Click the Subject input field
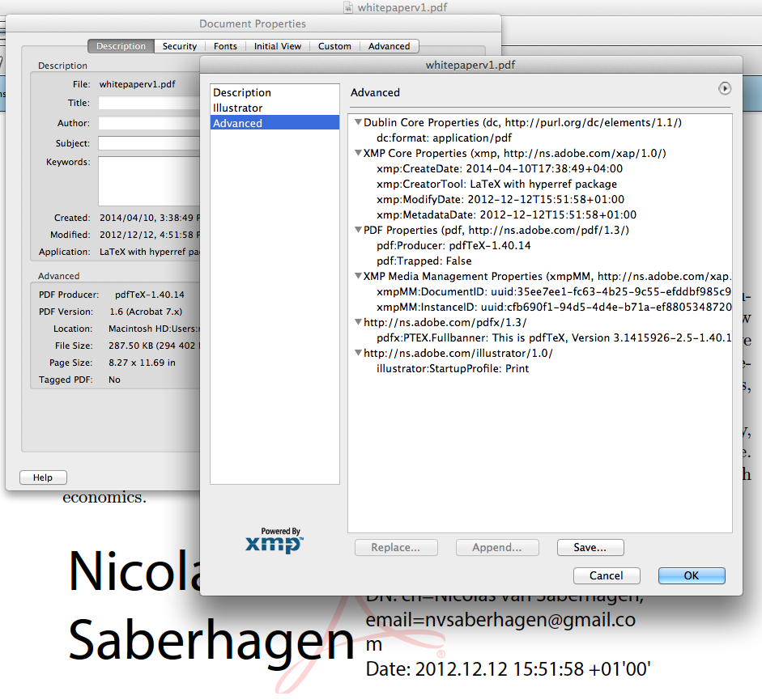Image resolution: width=762 pixels, height=700 pixels. (x=149, y=143)
